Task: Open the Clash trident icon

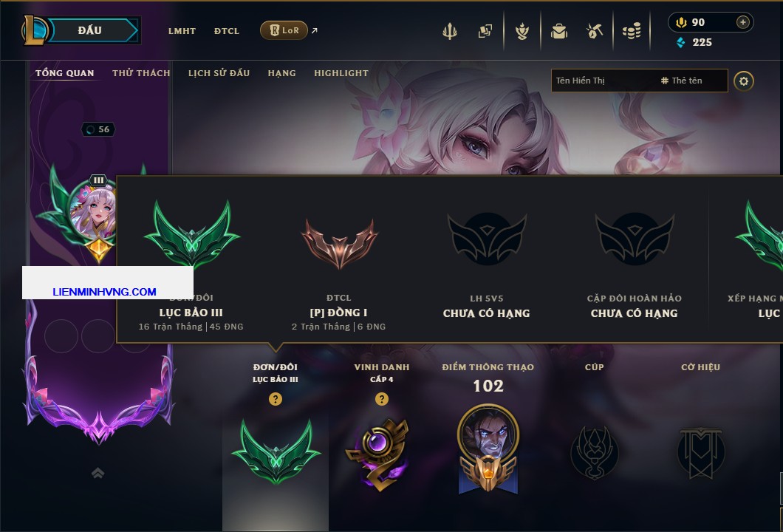Action: [449, 31]
